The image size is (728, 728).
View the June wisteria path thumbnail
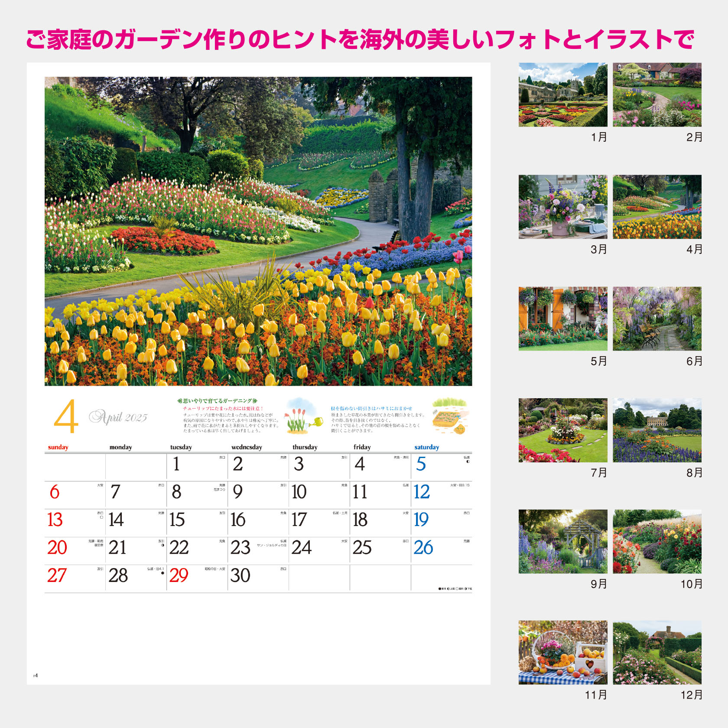point(657,318)
